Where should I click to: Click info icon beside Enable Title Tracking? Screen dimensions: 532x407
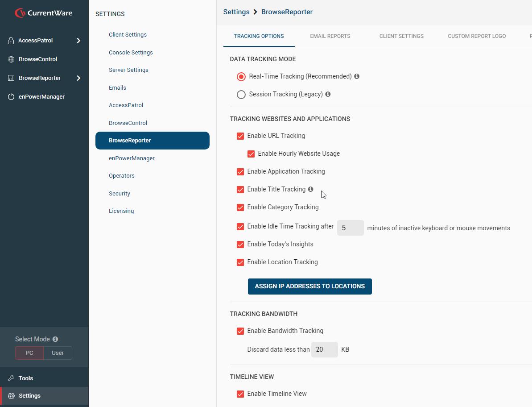(310, 189)
